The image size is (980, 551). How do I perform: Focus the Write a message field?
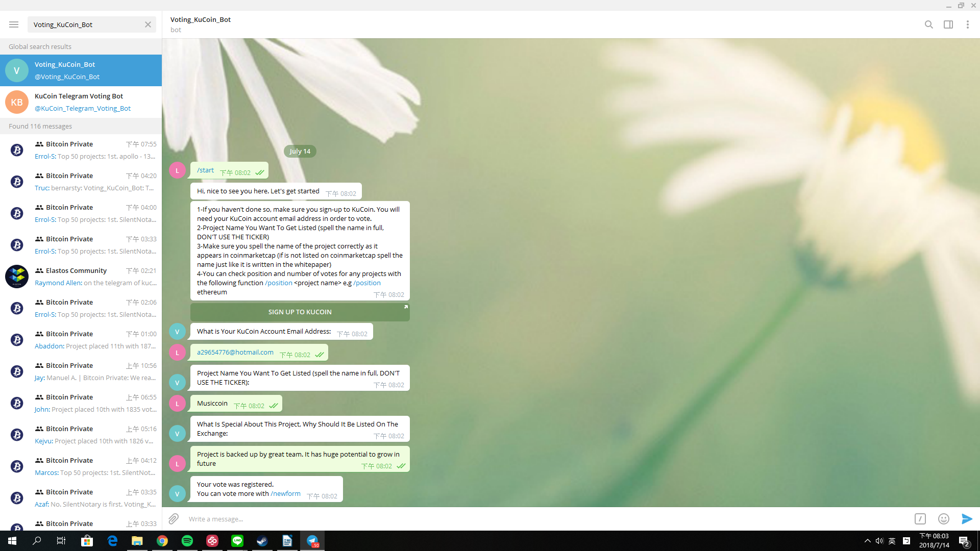tap(546, 519)
